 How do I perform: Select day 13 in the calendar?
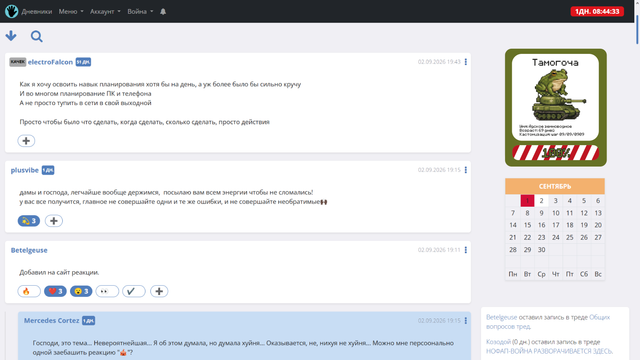click(x=598, y=213)
